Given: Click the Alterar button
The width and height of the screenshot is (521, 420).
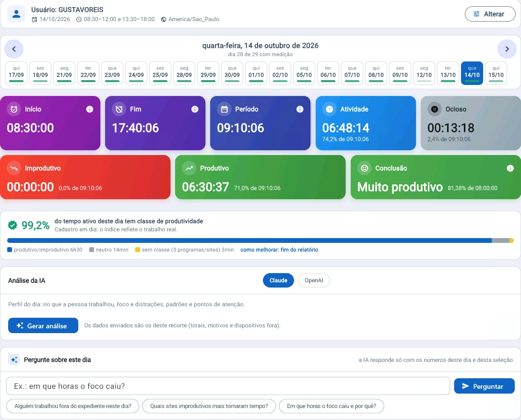Looking at the screenshot, I should [x=490, y=14].
